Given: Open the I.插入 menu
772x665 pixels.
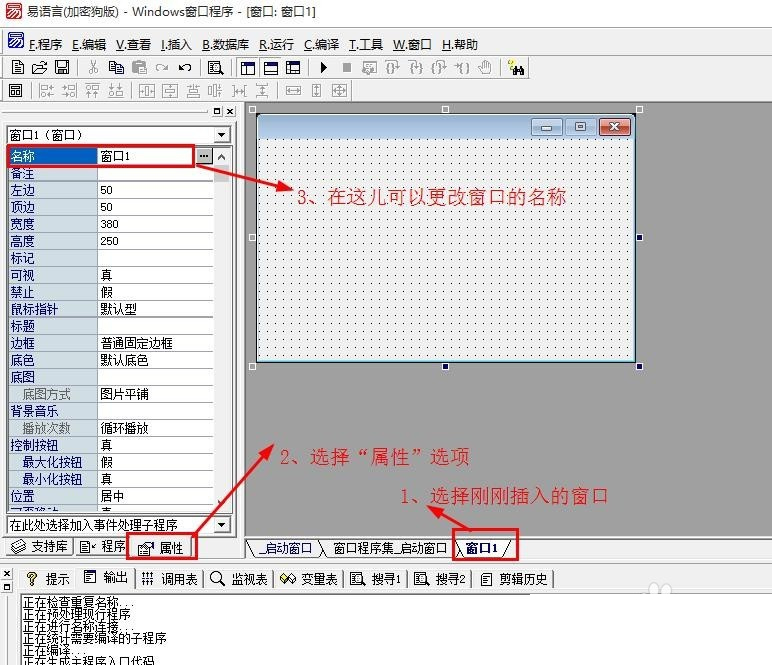Looking at the screenshot, I should [176, 45].
